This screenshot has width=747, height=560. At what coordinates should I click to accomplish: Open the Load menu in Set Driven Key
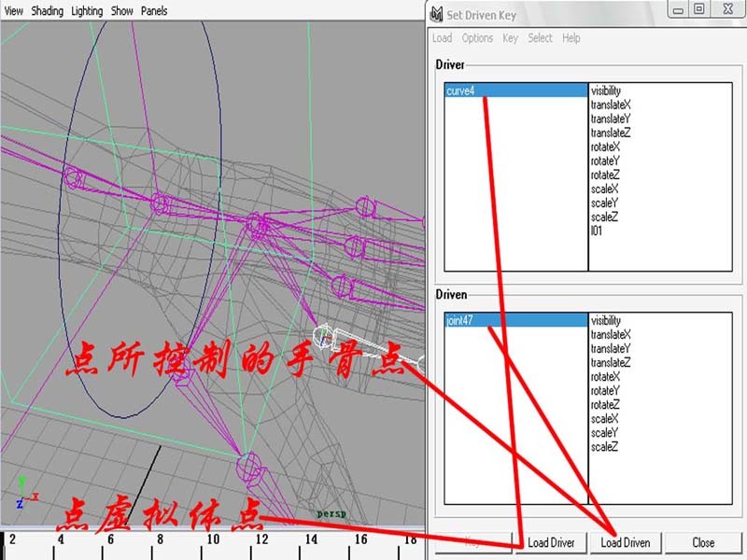point(442,37)
